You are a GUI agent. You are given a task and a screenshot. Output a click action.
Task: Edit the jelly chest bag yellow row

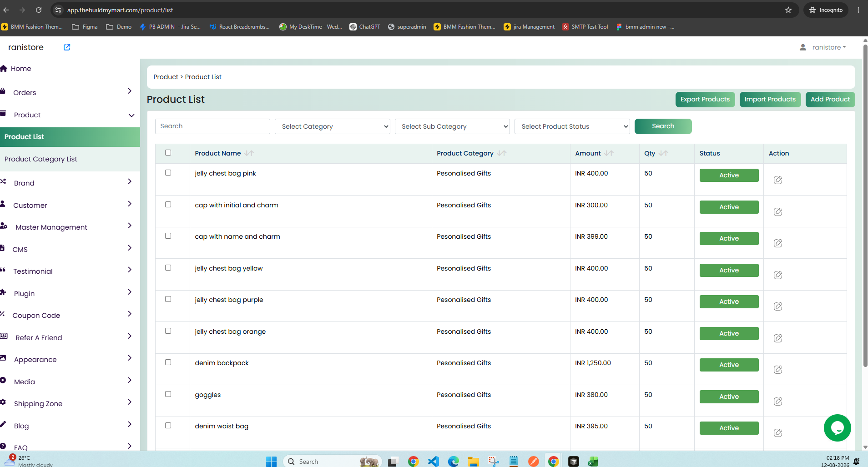(x=778, y=275)
